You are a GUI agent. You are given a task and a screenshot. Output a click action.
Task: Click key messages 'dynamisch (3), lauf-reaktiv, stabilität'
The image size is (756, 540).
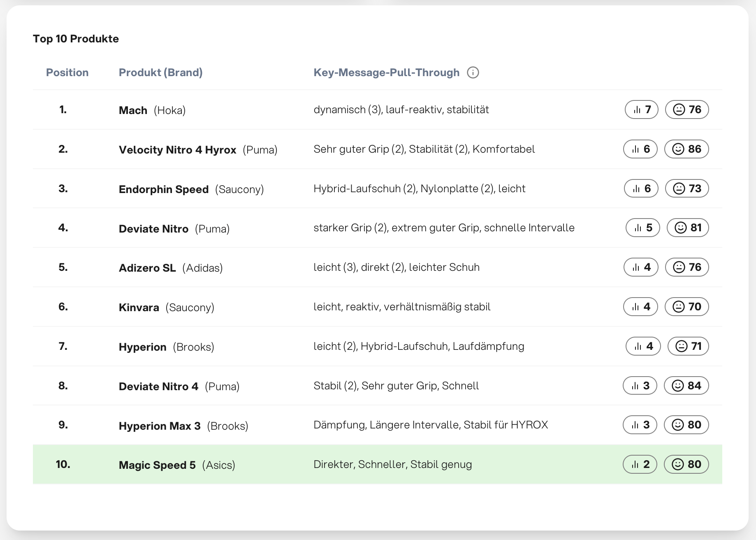coord(401,109)
